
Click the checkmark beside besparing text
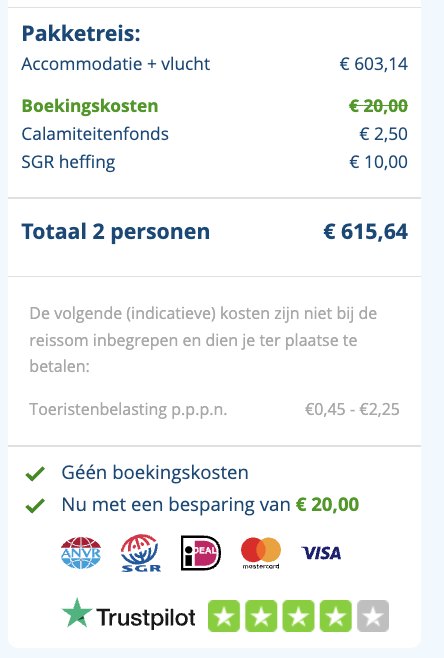[x=35, y=505]
